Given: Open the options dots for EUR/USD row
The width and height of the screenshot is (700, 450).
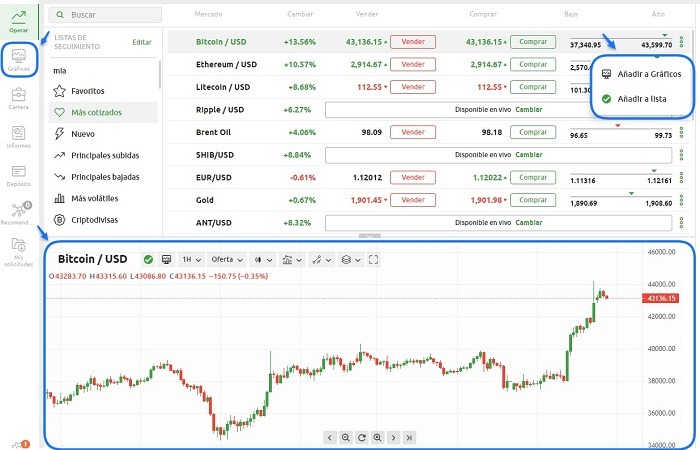Looking at the screenshot, I should (x=681, y=178).
